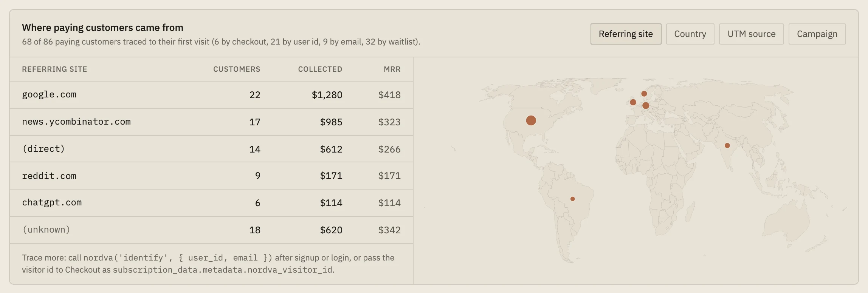
Task: Click reddit.com's collected amount of $171
Action: (331, 176)
